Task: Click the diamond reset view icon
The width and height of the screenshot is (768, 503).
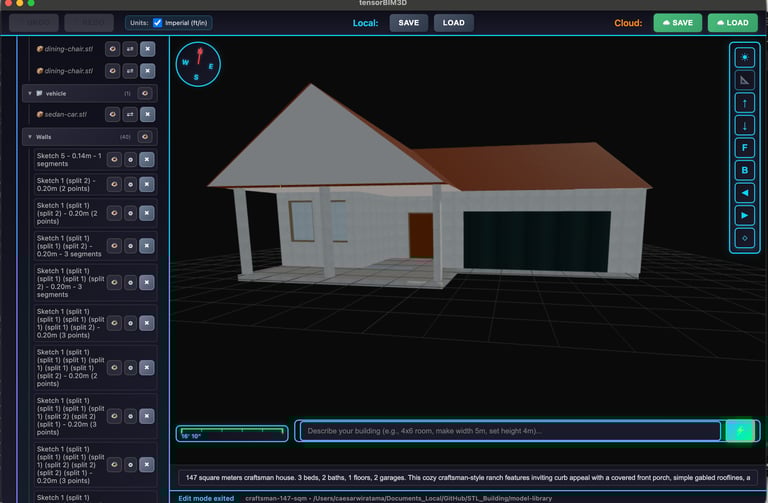Action: click(x=744, y=238)
